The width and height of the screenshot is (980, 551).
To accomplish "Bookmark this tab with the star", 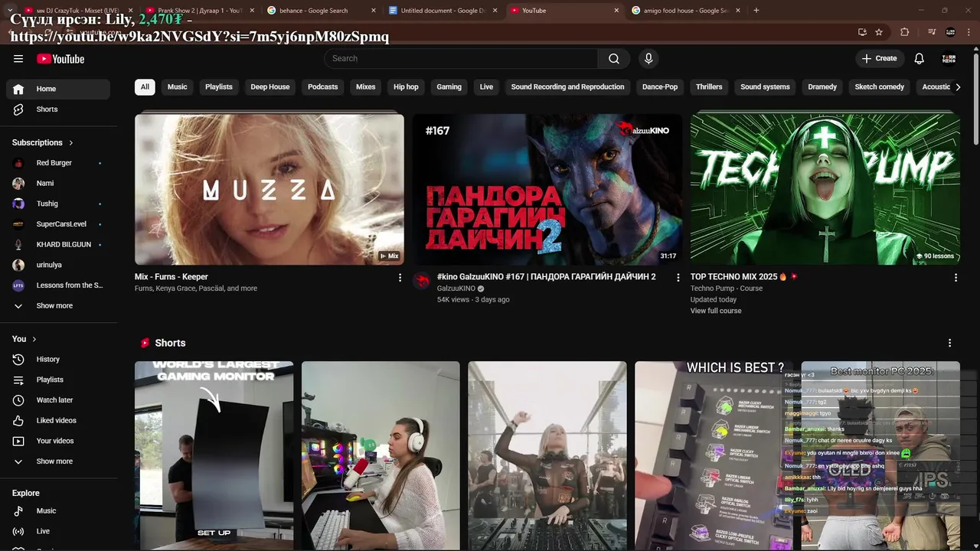I will pos(879,32).
